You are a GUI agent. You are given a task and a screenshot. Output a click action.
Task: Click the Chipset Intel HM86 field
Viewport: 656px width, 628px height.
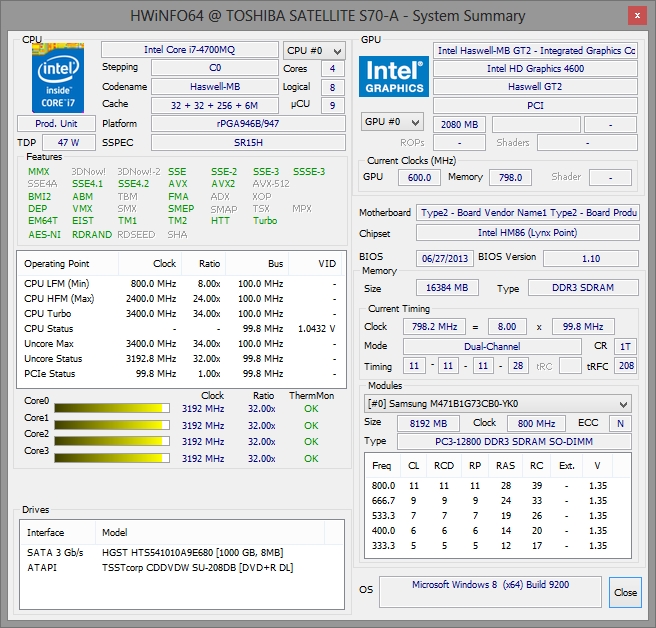pos(528,233)
